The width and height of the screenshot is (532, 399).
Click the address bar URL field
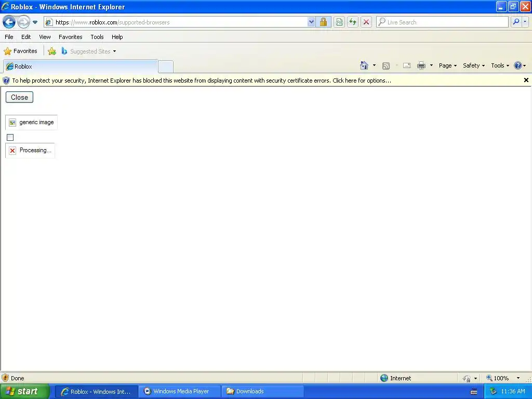(x=176, y=22)
